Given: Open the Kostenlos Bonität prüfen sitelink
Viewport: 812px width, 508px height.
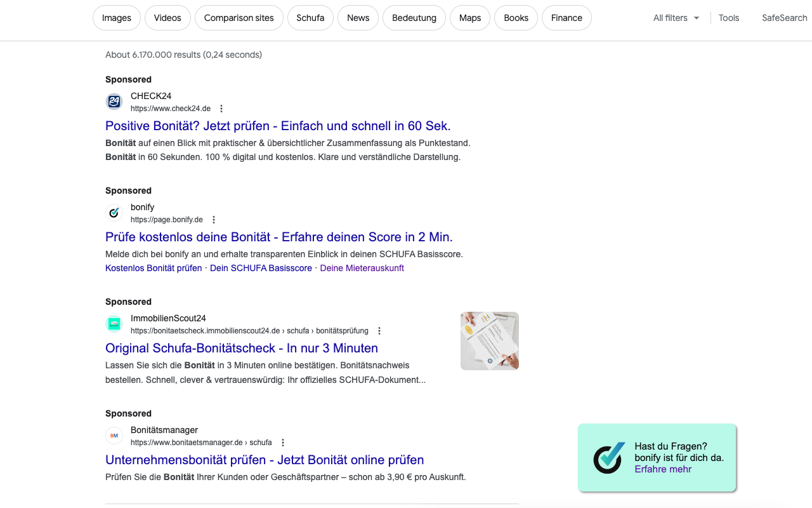Looking at the screenshot, I should click(153, 268).
